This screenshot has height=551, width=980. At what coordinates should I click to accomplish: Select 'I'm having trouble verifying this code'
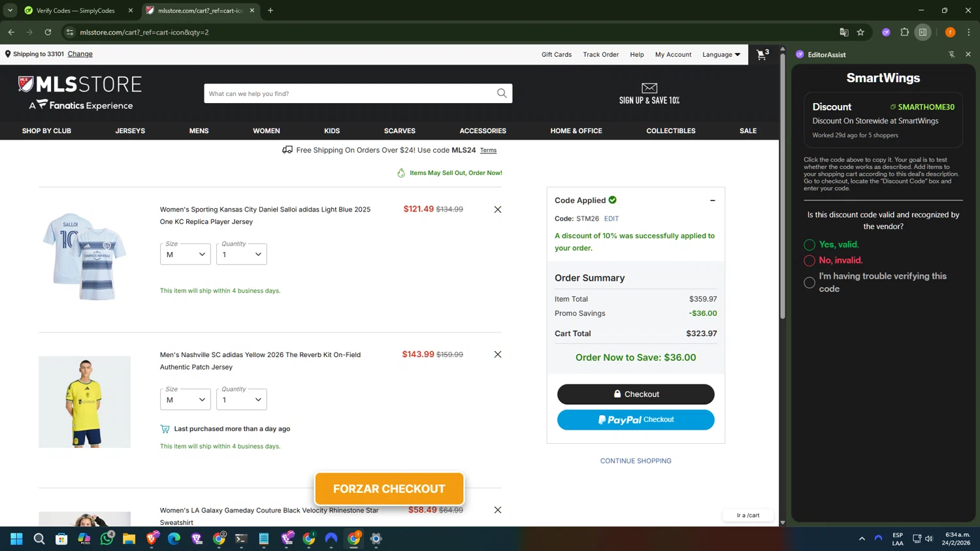point(809,283)
